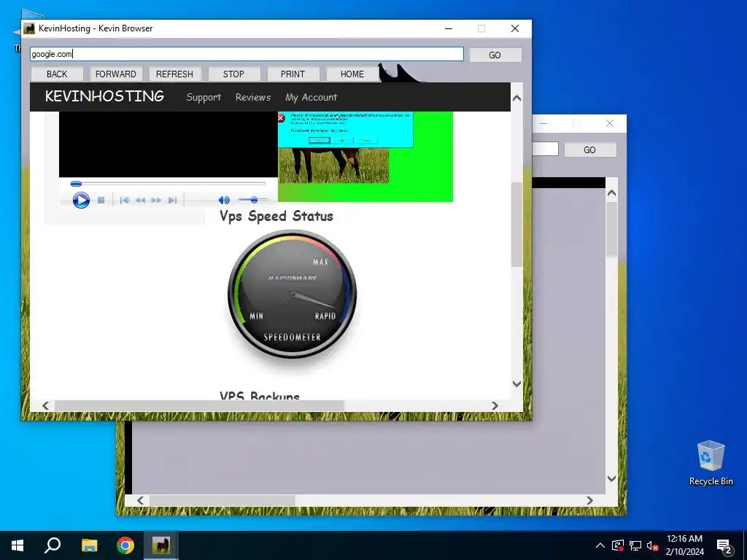747x560 pixels.
Task: Skip to previous track in media player
Action: click(x=124, y=201)
